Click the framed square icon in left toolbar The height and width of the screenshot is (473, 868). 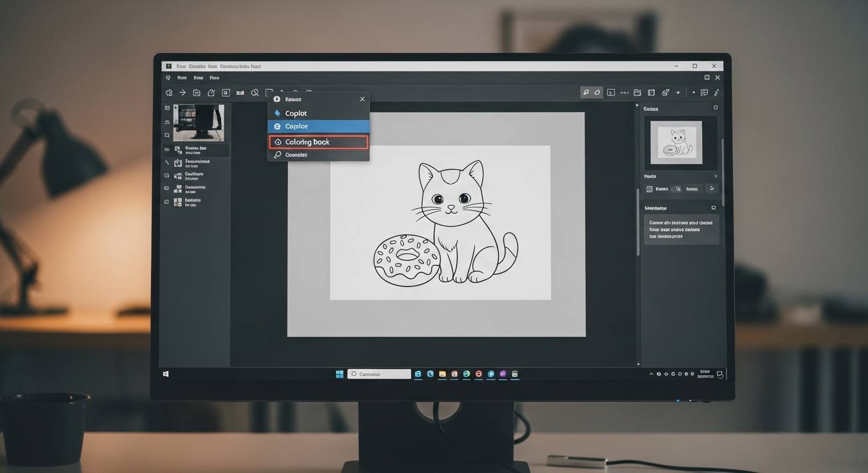pyautogui.click(x=226, y=93)
